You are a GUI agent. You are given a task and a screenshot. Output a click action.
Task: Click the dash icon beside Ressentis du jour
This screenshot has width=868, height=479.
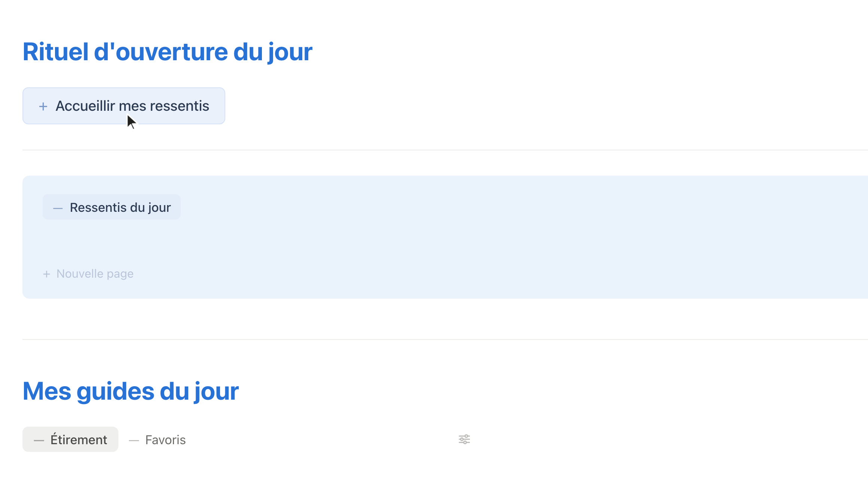pyautogui.click(x=58, y=208)
